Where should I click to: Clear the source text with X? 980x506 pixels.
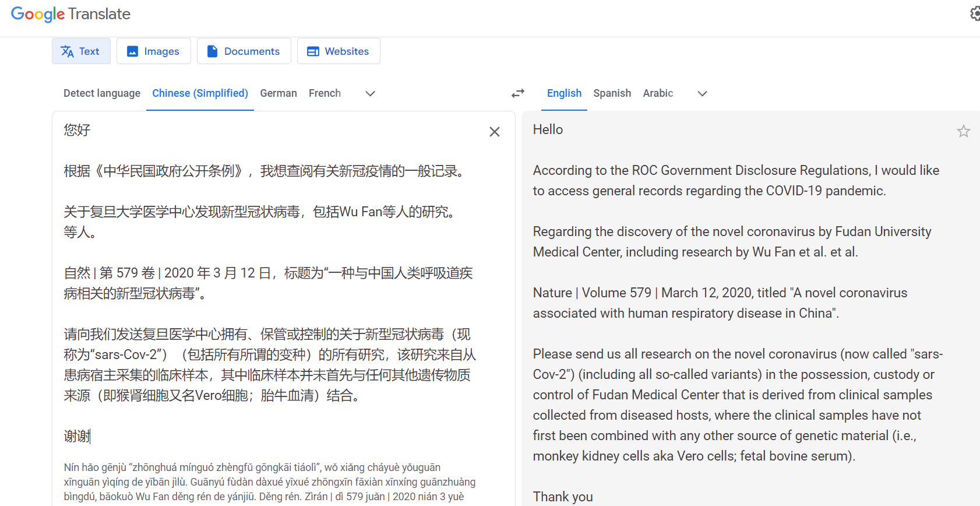point(495,132)
